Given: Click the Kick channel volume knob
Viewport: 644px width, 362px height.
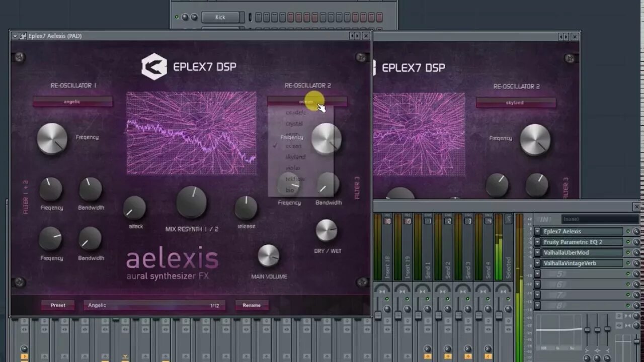Looking at the screenshot, I should [x=194, y=17].
